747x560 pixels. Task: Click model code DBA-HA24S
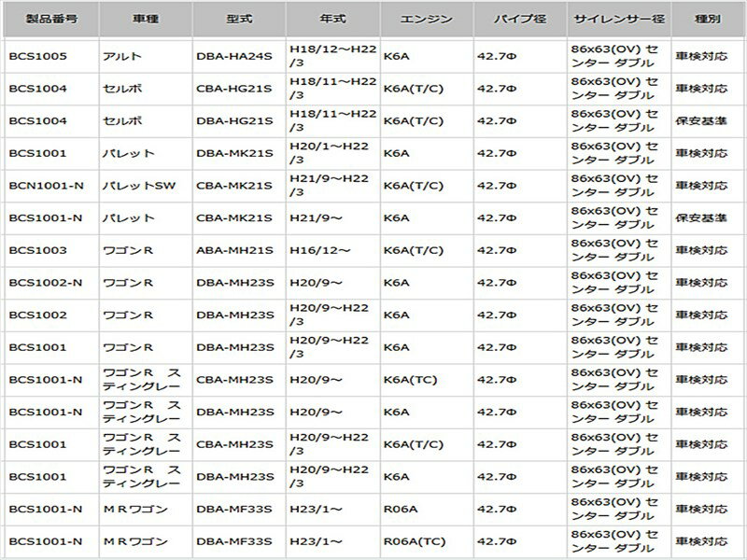[234, 56]
